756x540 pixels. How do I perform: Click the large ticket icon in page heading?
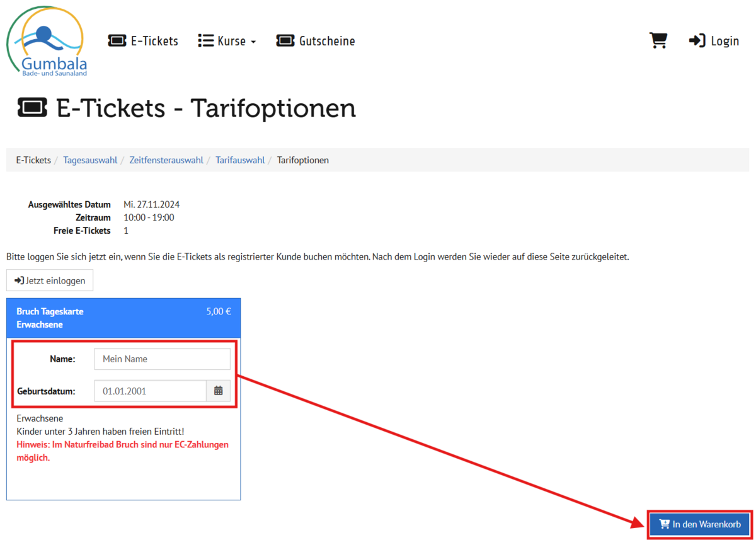pyautogui.click(x=32, y=108)
